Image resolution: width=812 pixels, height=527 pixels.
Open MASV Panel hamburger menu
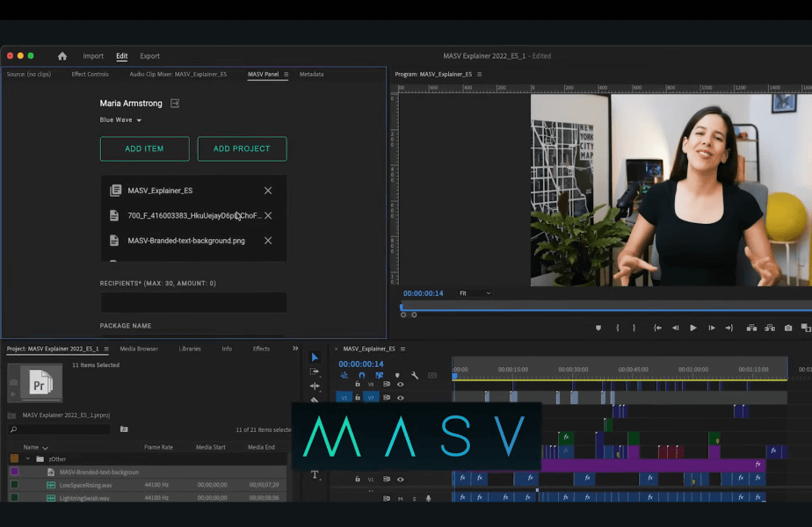(x=286, y=74)
